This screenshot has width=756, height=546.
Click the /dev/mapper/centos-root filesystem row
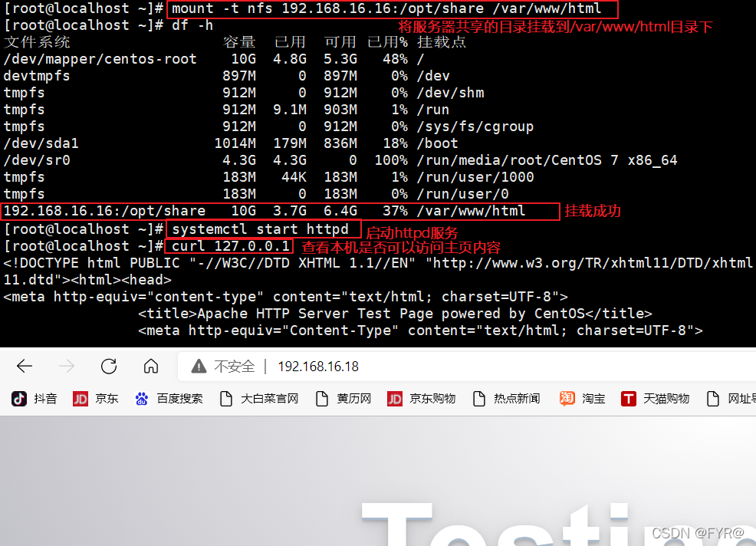coord(214,59)
